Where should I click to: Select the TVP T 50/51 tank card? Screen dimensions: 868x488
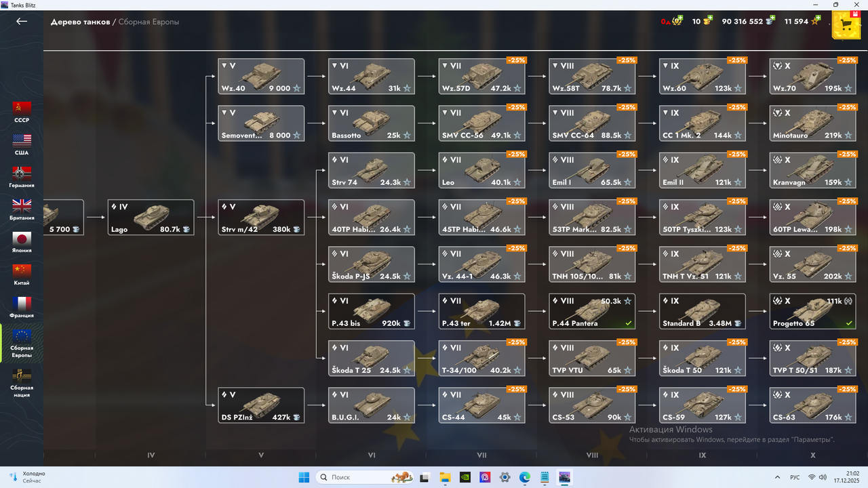coord(812,359)
